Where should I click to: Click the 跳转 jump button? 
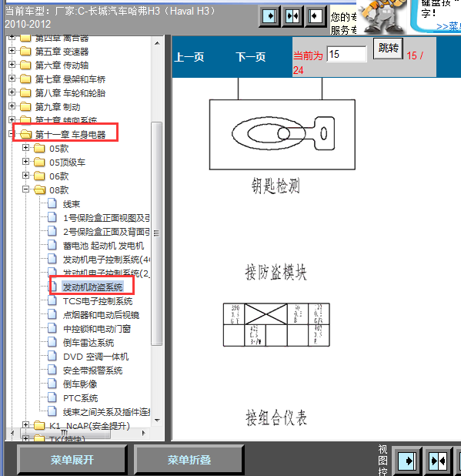pos(388,48)
